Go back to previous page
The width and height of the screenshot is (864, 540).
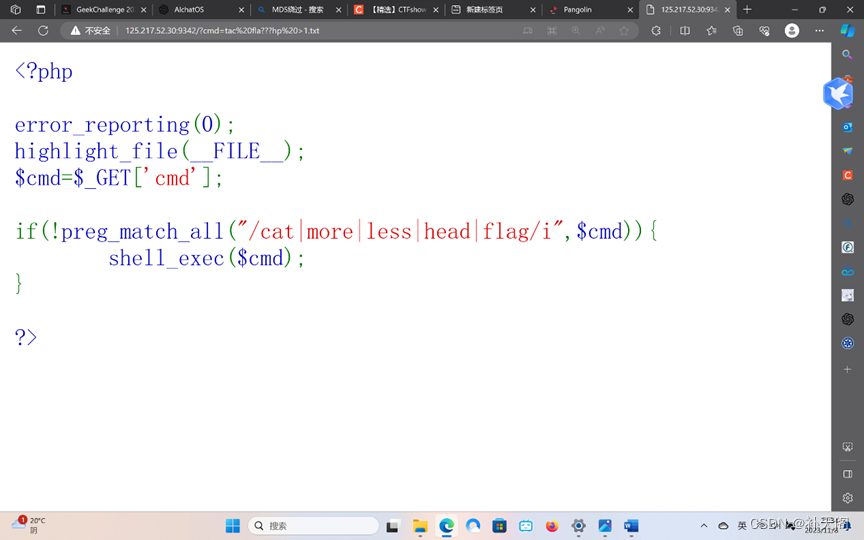click(17, 31)
